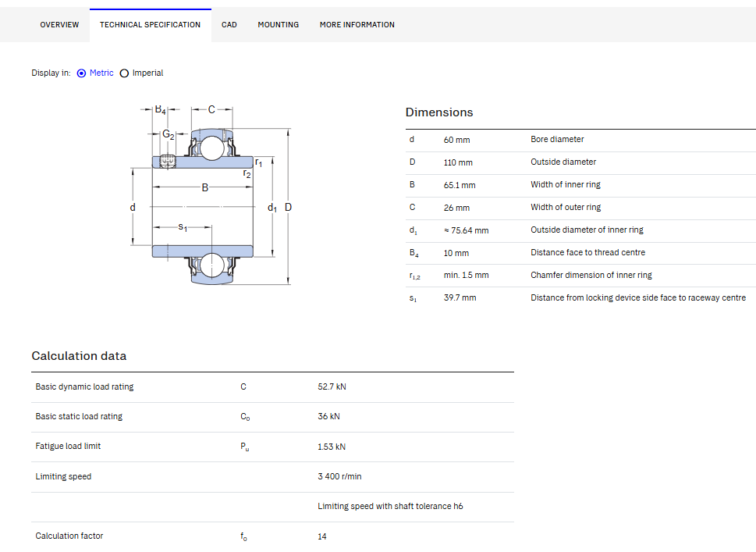The image size is (756, 552).
Task: Click the Bore diameter description
Action: (557, 140)
